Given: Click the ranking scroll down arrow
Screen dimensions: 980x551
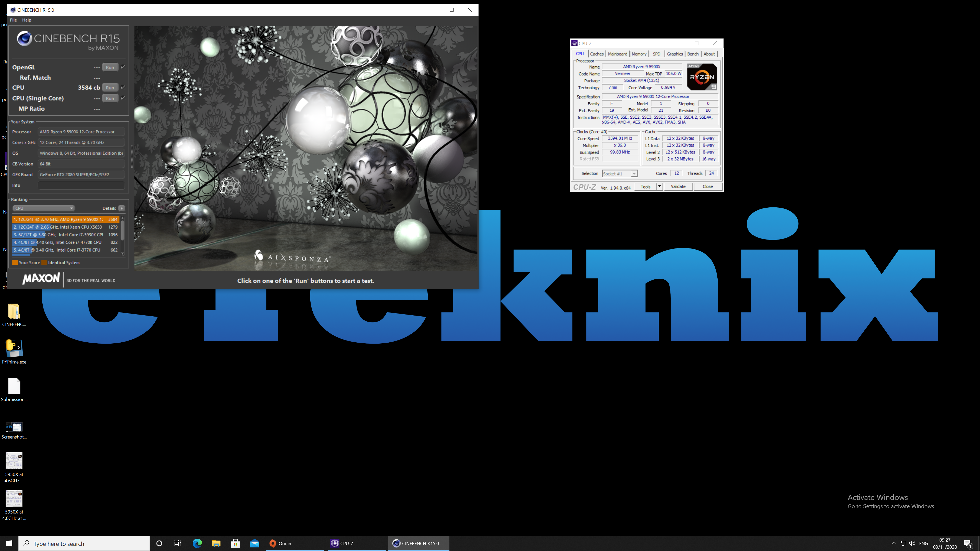Looking at the screenshot, I should point(122,253).
